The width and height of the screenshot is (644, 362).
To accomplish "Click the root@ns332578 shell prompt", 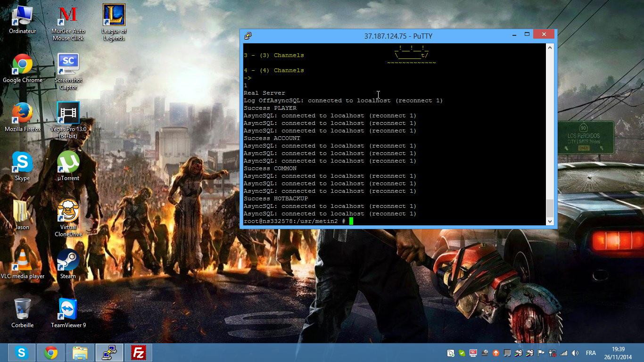I will click(x=295, y=221).
